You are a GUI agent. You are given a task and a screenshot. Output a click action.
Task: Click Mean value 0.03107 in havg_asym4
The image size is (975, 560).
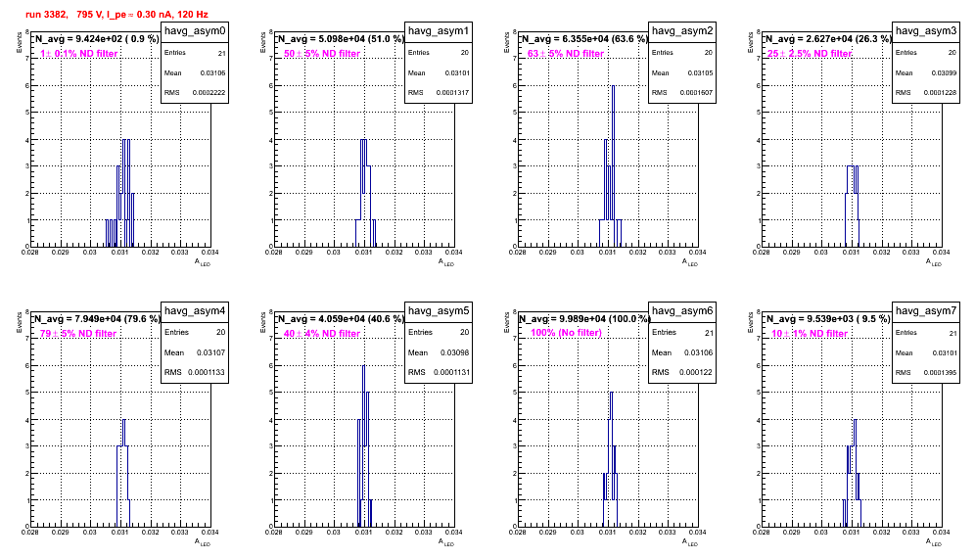tap(210, 352)
